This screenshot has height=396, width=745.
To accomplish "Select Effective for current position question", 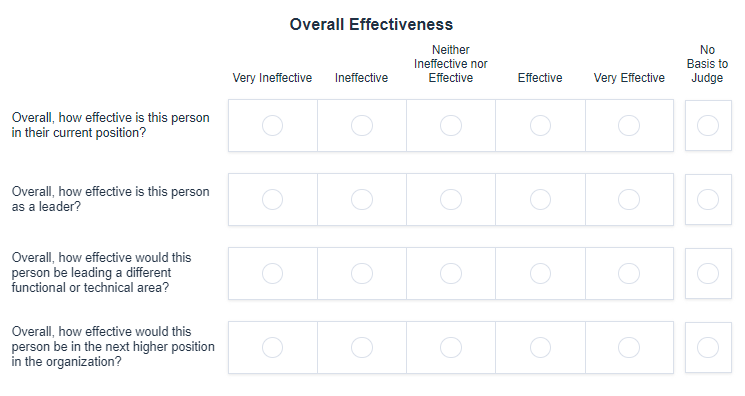I will pyautogui.click(x=540, y=126).
